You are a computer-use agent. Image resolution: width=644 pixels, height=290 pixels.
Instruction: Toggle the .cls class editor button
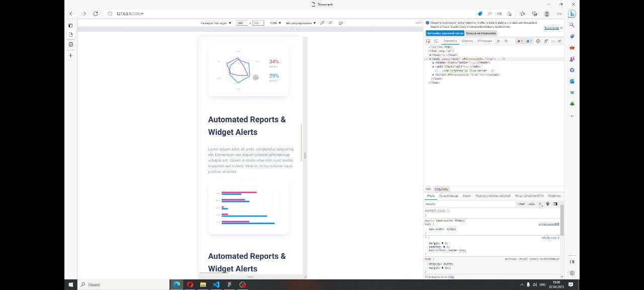(x=531, y=204)
